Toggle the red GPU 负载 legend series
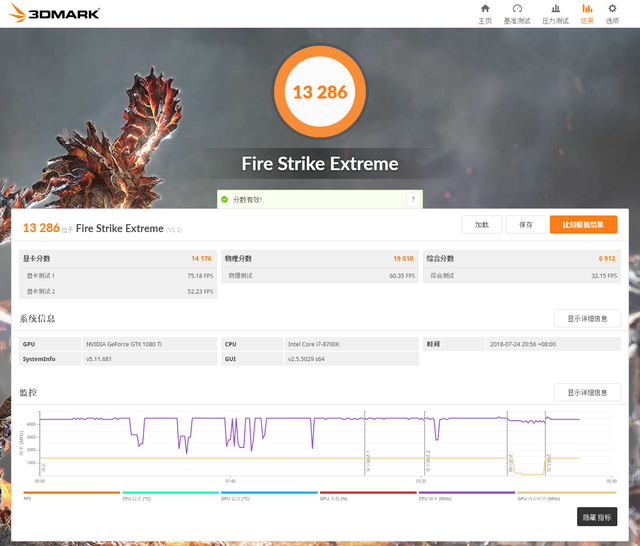 [x=368, y=495]
